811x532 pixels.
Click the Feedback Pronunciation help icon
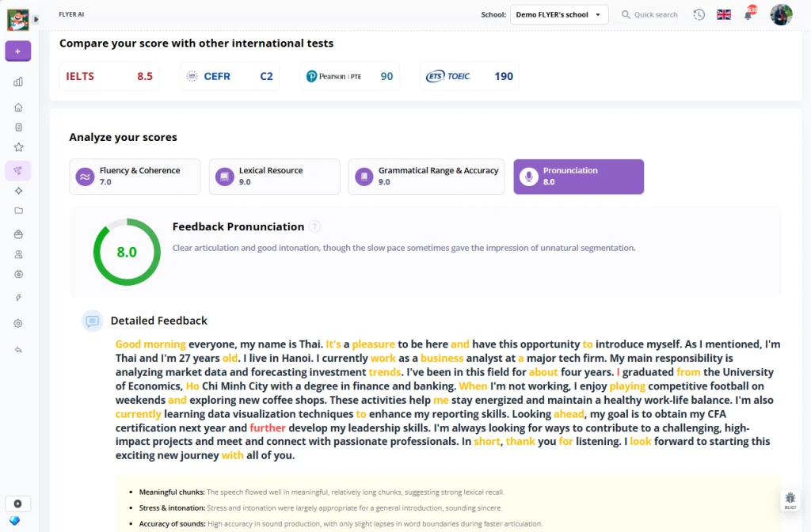point(315,227)
